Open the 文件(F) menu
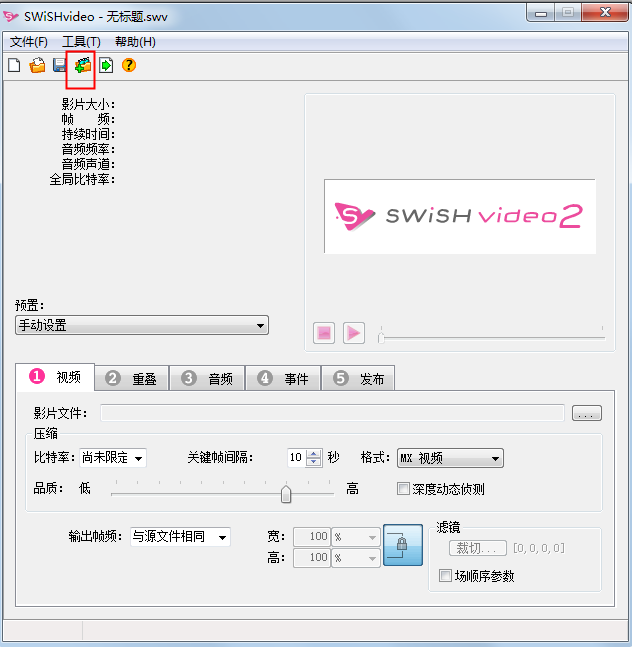Screen dimensions: 632x647 pyautogui.click(x=28, y=42)
